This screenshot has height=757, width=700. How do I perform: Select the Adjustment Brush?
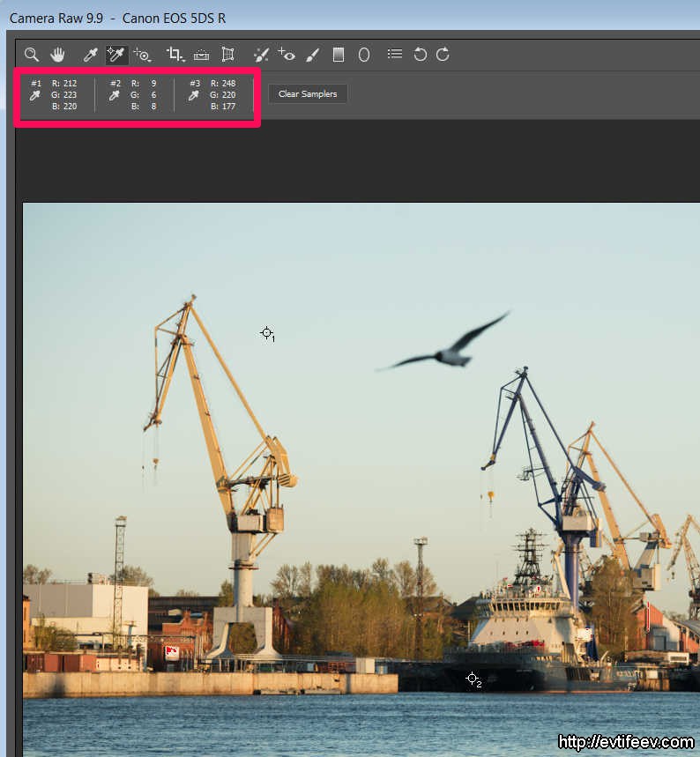(x=312, y=55)
